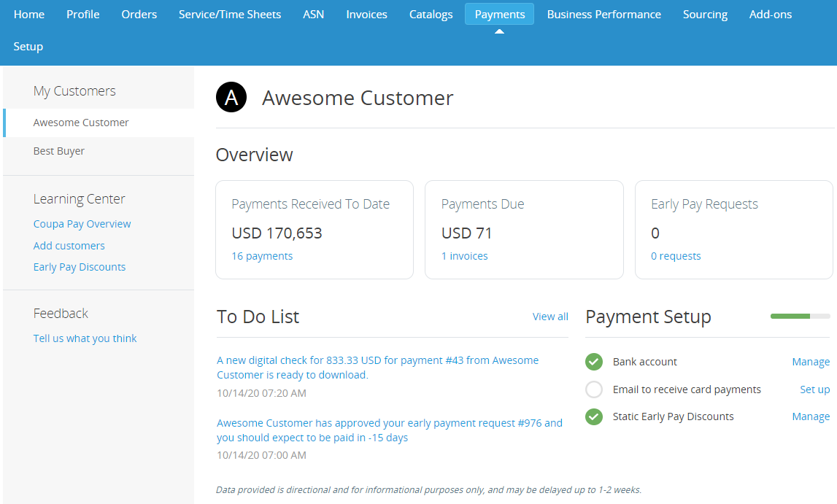
Task: Click the USD 71 payments due amount
Action: coord(466,233)
